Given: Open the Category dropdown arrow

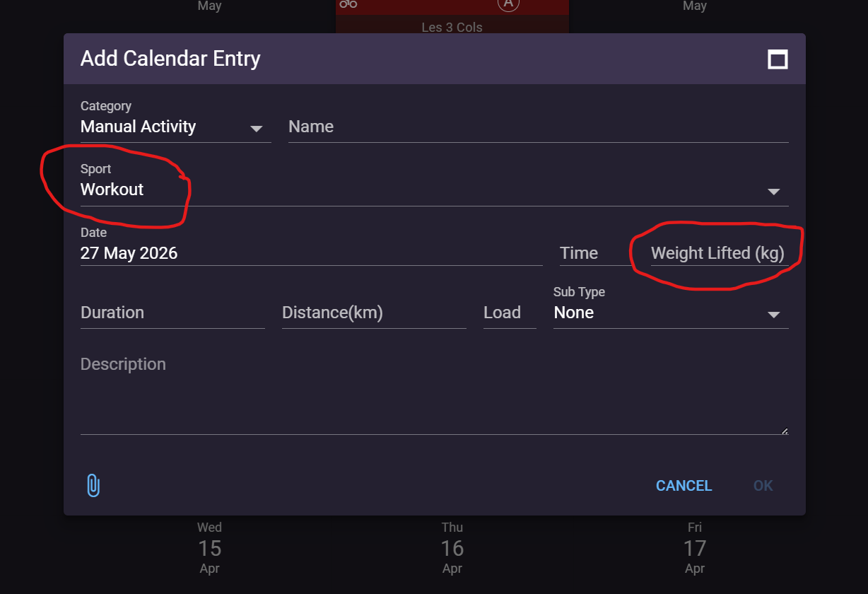Looking at the screenshot, I should click(x=257, y=129).
